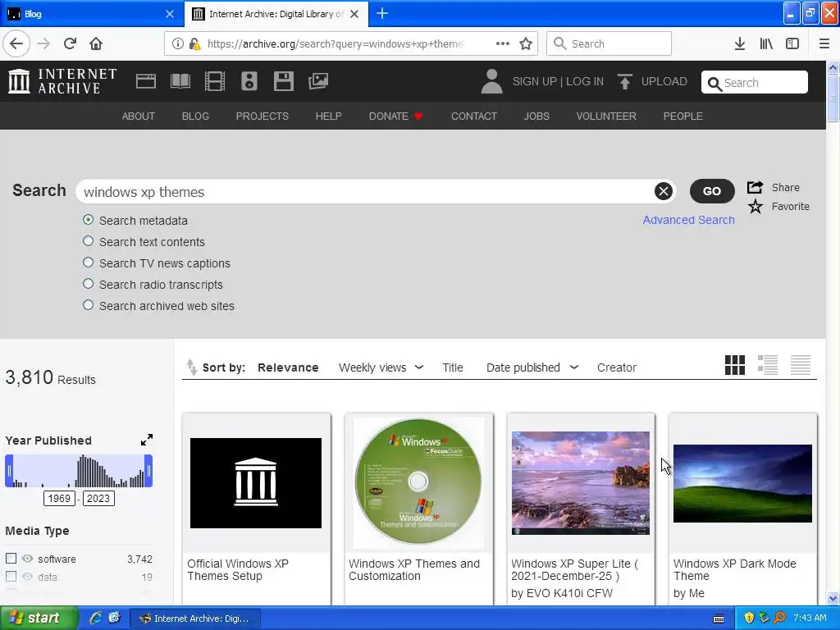The image size is (840, 630).
Task: Click the GO search button
Action: tap(711, 191)
